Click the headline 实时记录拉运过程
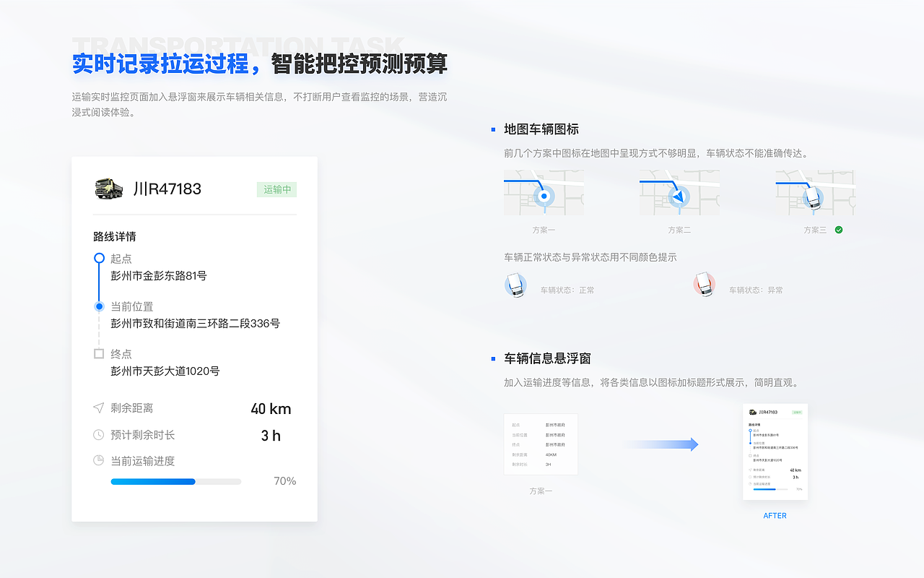The height and width of the screenshot is (578, 924). 160,64
